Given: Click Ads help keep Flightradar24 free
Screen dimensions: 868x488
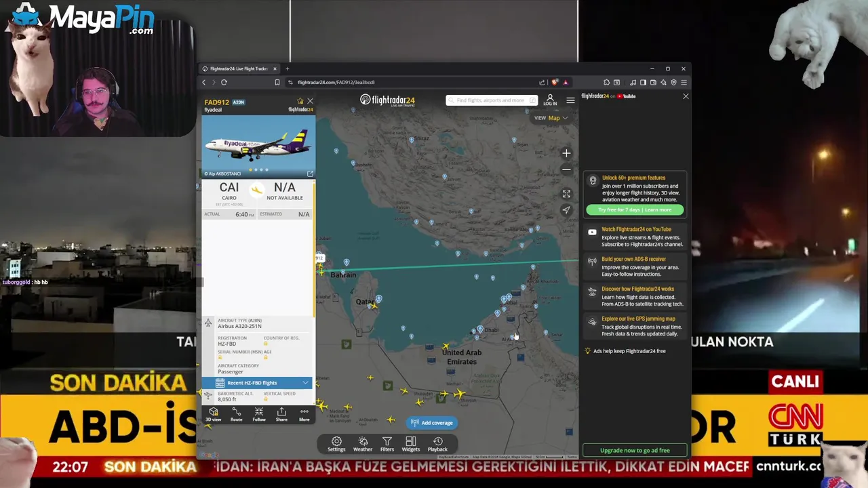Looking at the screenshot, I should click(629, 351).
